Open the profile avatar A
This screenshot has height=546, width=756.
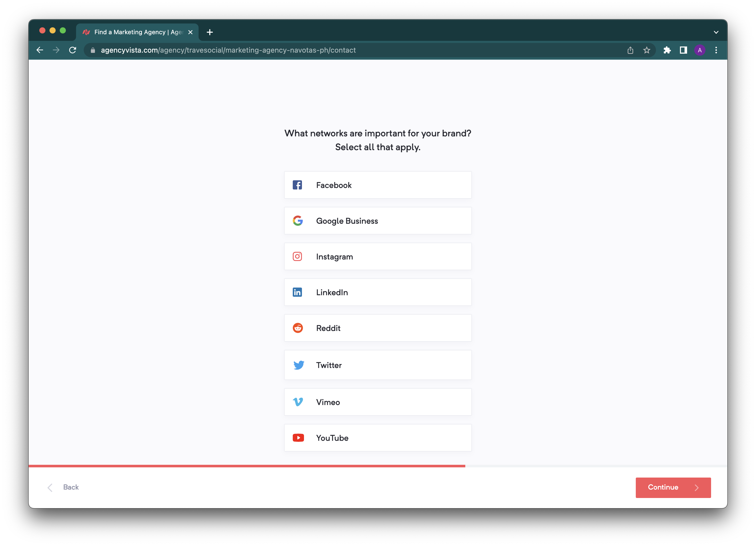700,50
